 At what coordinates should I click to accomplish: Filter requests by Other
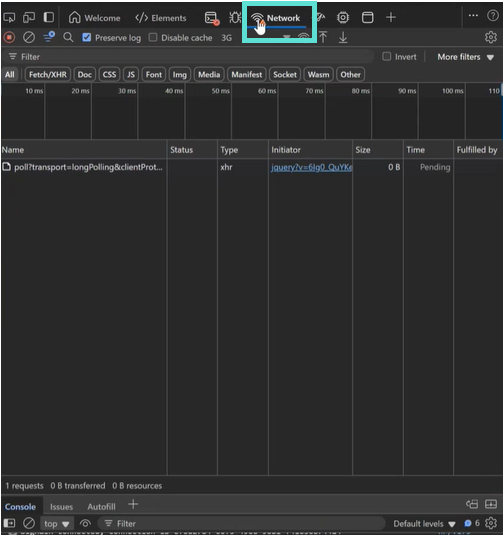click(x=350, y=74)
